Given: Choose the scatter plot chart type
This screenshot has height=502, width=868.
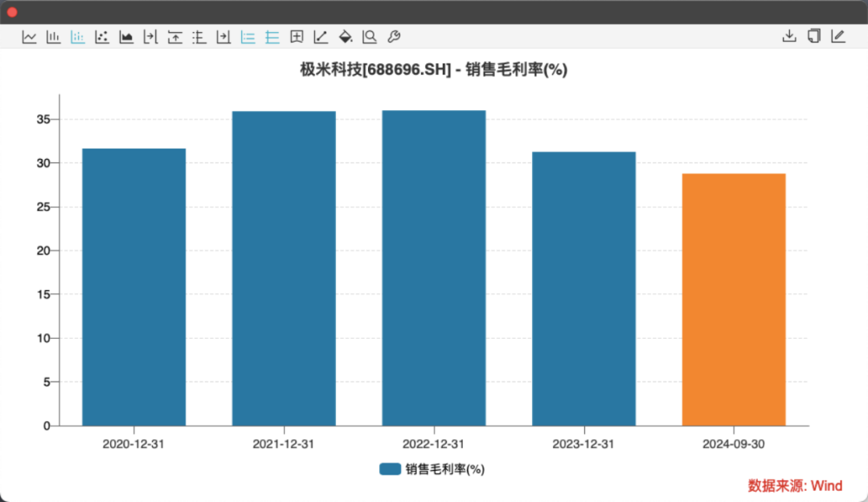Looking at the screenshot, I should pyautogui.click(x=102, y=37).
